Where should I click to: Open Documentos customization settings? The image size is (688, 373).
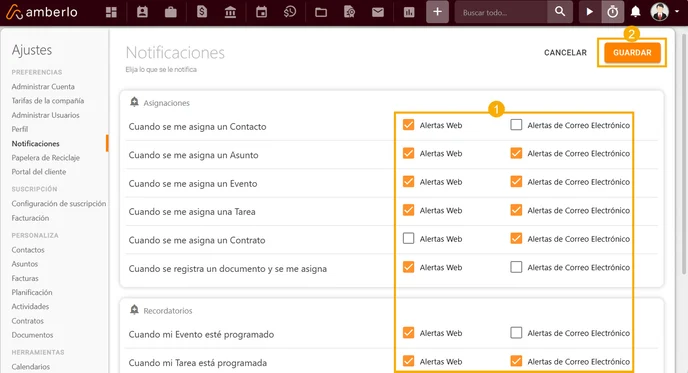coord(32,335)
